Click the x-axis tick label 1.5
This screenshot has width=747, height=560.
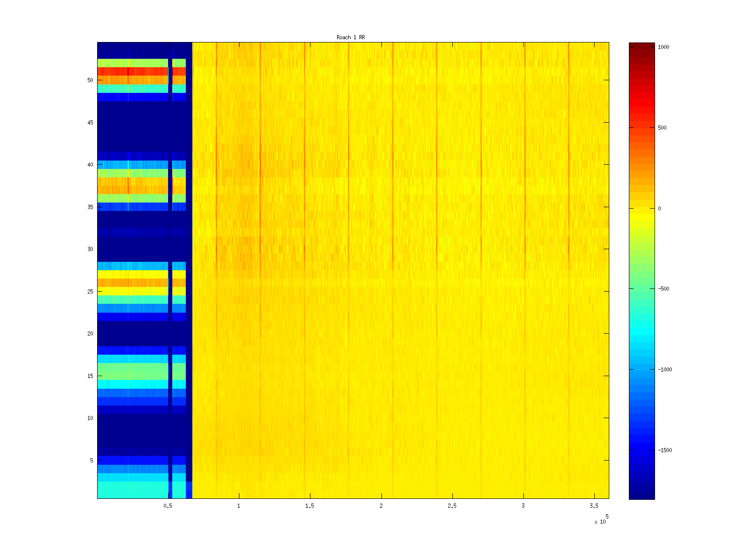pos(310,506)
